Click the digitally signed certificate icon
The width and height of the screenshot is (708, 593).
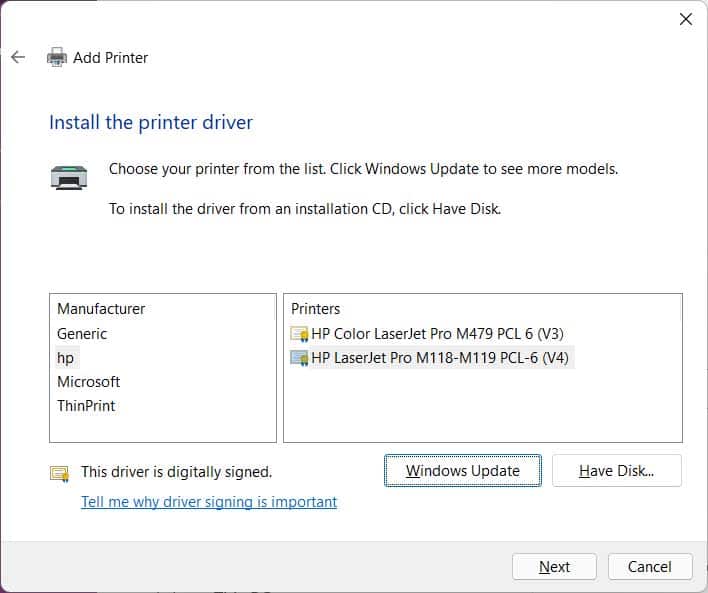pyautogui.click(x=60, y=474)
